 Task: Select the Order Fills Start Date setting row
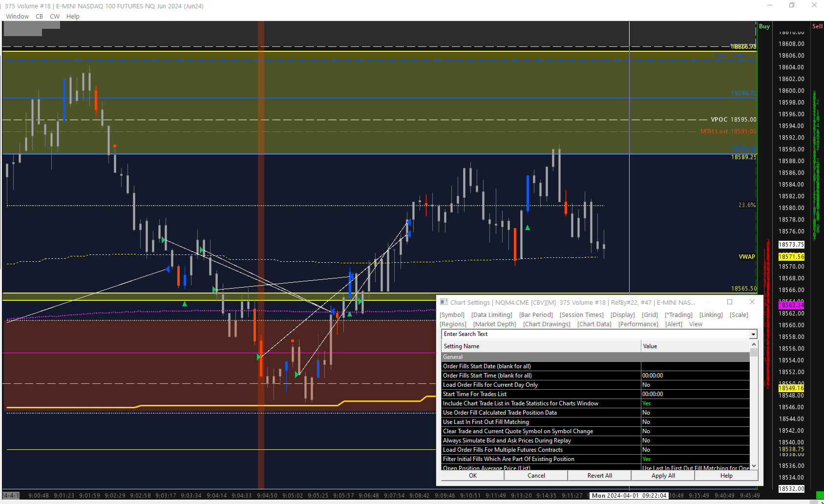pos(595,366)
